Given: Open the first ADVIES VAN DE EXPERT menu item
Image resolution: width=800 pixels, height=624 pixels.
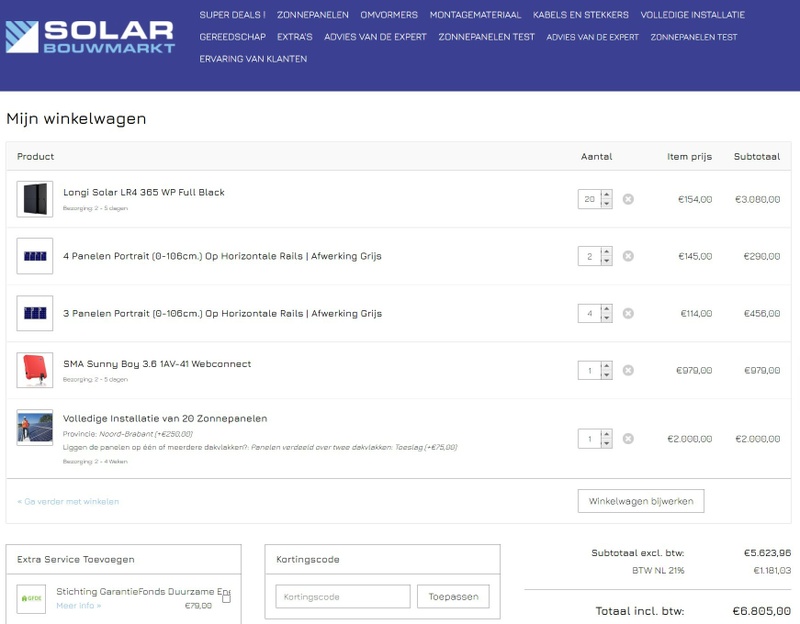Looking at the screenshot, I should tap(375, 37).
